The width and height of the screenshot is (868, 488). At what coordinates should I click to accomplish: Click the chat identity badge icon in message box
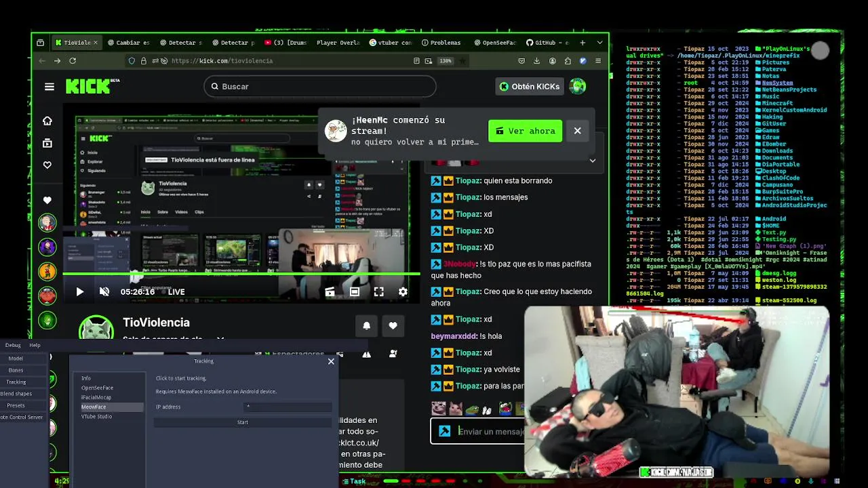point(444,431)
